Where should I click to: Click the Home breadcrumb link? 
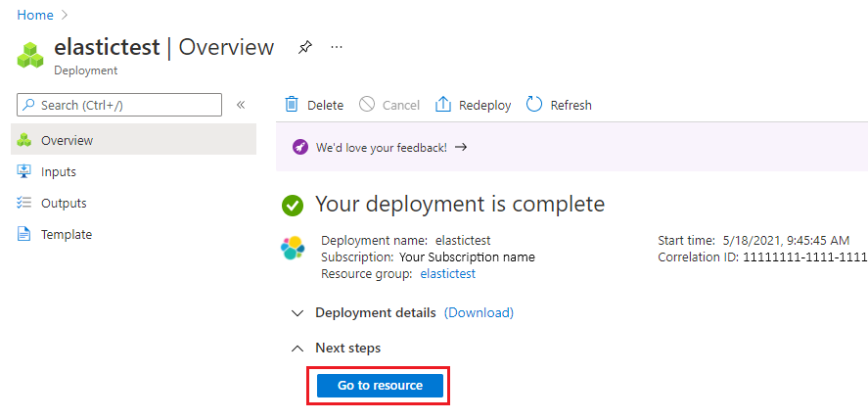pyautogui.click(x=34, y=16)
